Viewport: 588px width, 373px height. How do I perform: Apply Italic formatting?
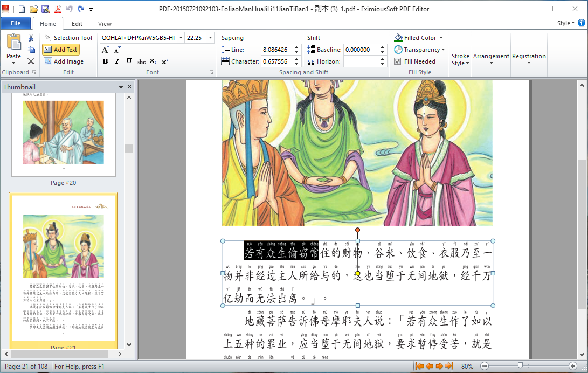[x=117, y=61]
